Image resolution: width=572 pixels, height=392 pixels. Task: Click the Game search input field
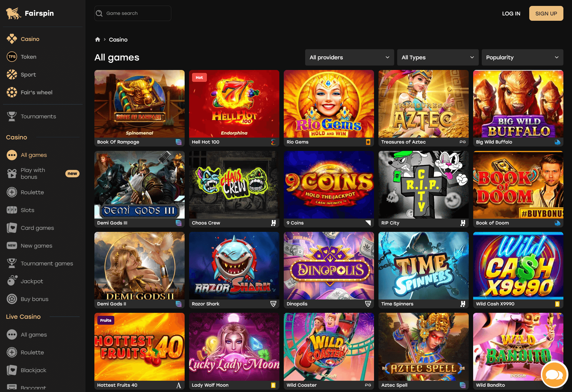pyautogui.click(x=133, y=13)
